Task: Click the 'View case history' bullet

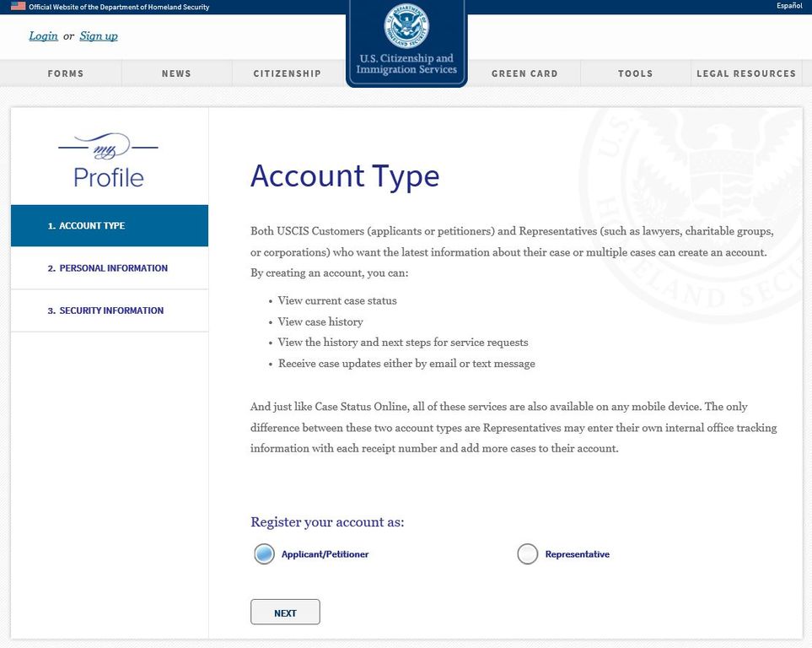Action: click(x=320, y=322)
